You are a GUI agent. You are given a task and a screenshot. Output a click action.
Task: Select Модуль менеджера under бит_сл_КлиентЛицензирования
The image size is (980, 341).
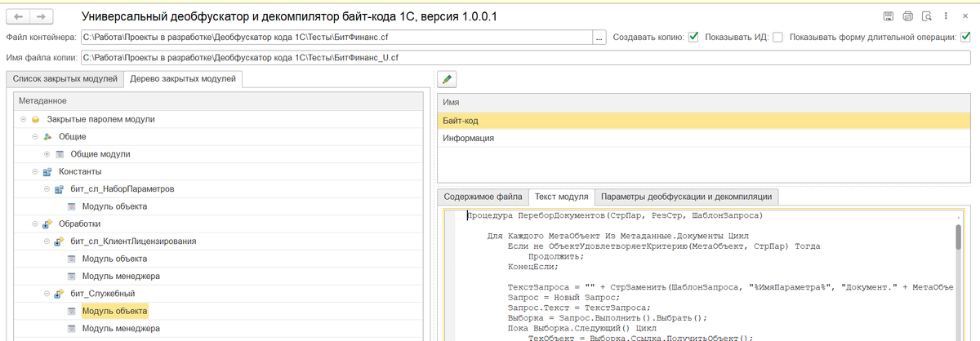coord(121,276)
